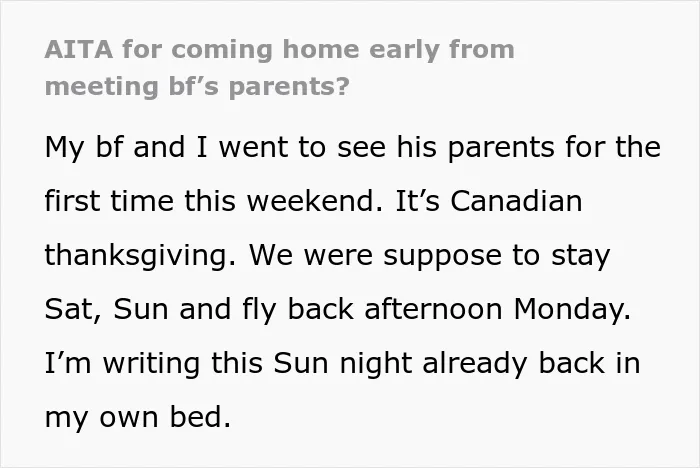The width and height of the screenshot is (700, 468).
Task: Click the word "thanksgiving." in the paragraph
Action: (x=140, y=256)
